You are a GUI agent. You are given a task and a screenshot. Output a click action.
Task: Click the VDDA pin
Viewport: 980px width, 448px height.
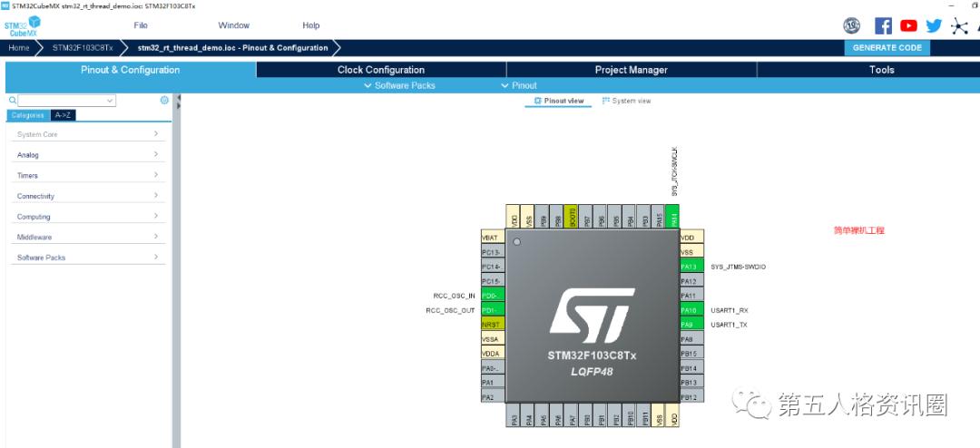pos(493,354)
